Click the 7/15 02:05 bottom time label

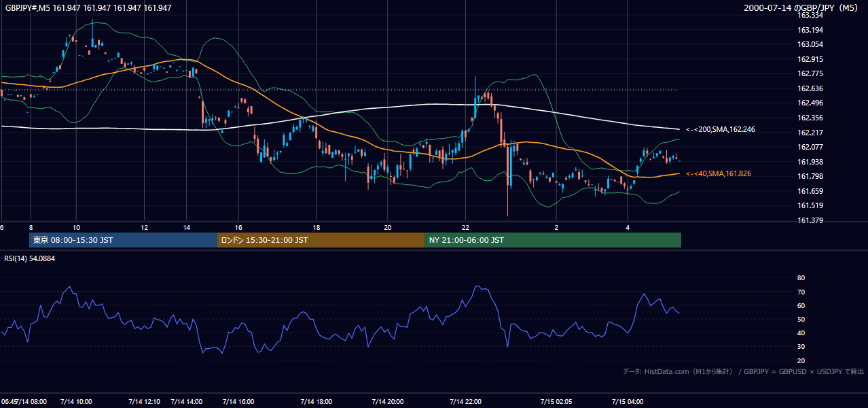coord(556,402)
